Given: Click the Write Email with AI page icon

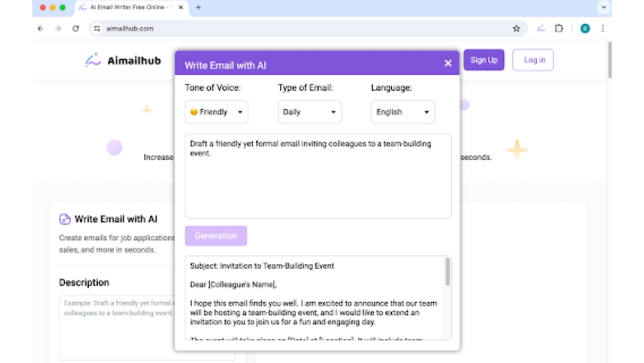Looking at the screenshot, I should coord(64,219).
